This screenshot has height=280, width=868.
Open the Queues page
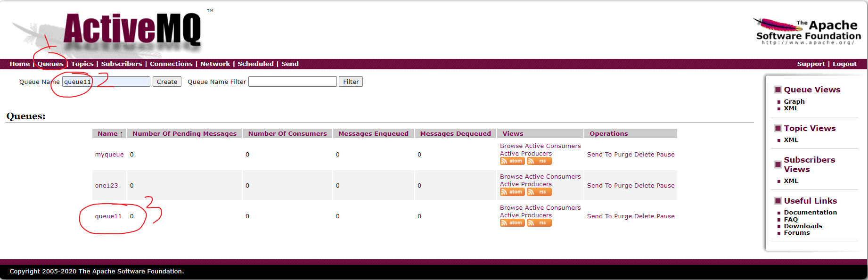coord(50,64)
